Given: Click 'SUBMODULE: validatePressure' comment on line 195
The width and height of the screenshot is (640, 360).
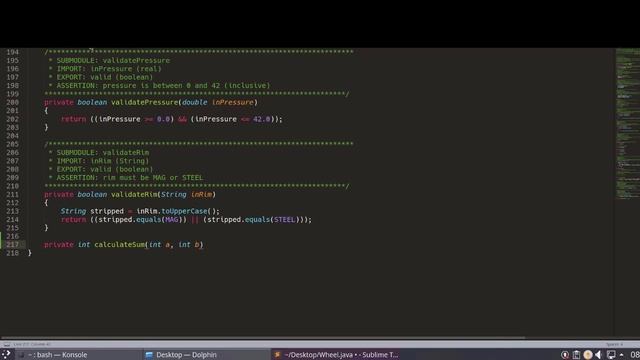Looking at the screenshot, I should 113,60.
